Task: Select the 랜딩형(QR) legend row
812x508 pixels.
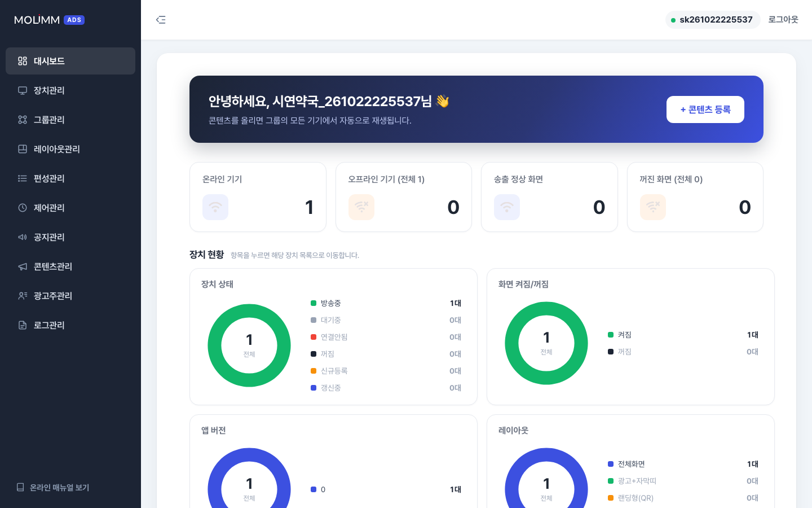Action: tap(683, 498)
